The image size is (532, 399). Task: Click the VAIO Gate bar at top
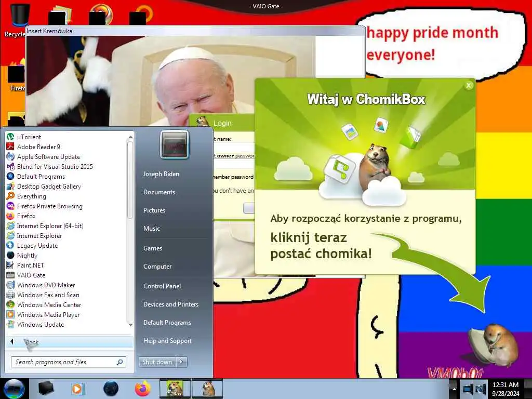pos(266,6)
